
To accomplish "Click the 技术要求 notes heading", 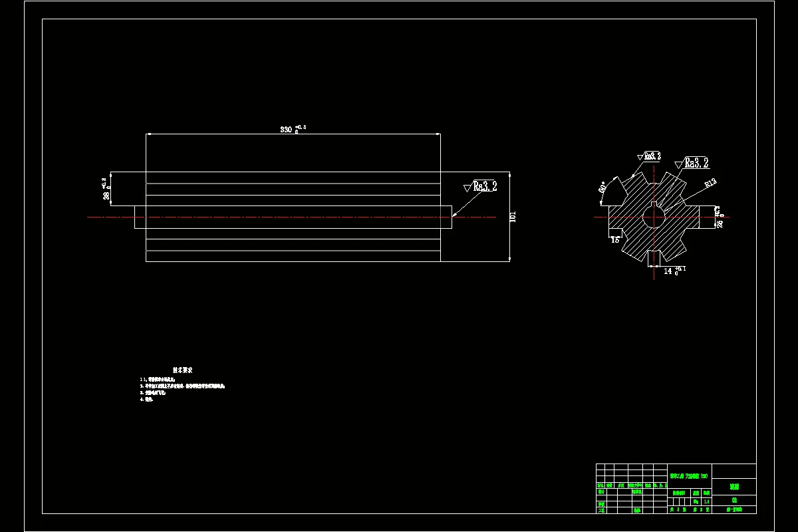I will (183, 370).
